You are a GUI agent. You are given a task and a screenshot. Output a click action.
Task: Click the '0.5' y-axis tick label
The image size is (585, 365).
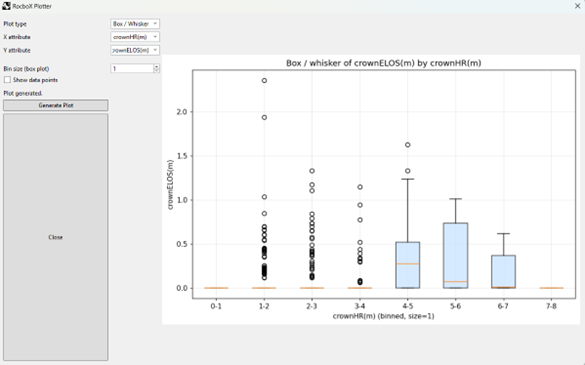point(182,244)
